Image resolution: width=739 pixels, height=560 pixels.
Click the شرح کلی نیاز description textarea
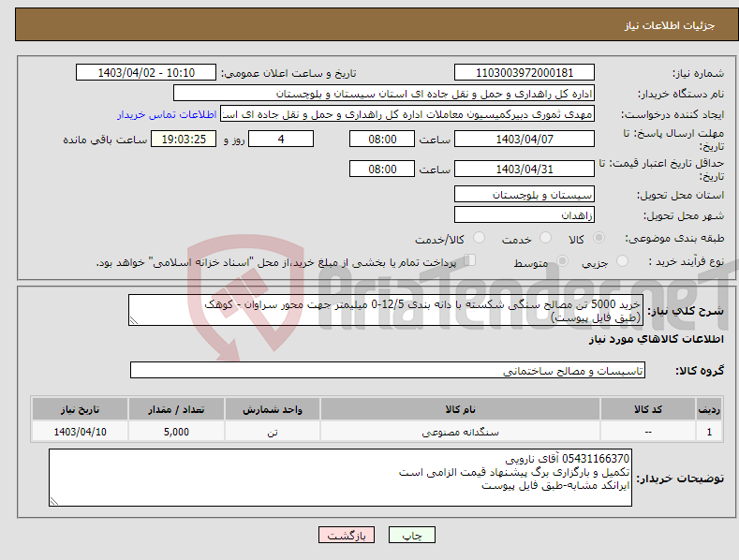click(386, 310)
